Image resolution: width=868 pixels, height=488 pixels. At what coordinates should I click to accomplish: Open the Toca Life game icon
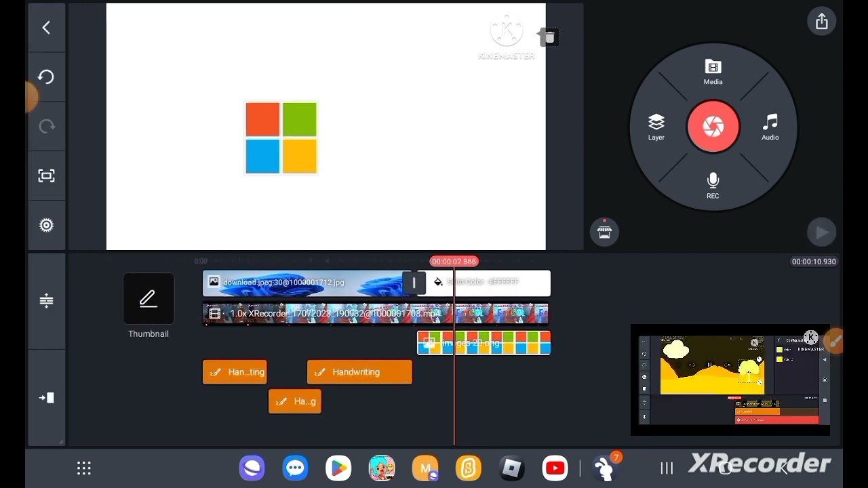tap(382, 468)
